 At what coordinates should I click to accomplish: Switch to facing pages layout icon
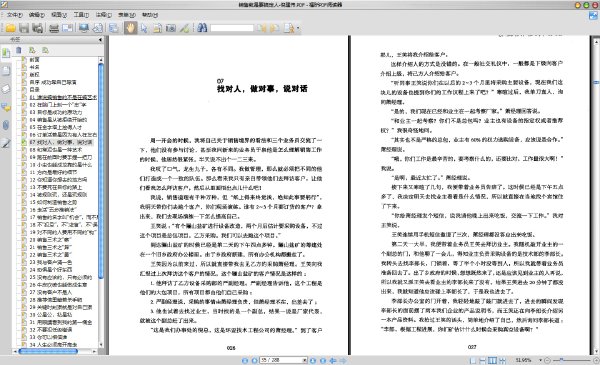point(492,360)
